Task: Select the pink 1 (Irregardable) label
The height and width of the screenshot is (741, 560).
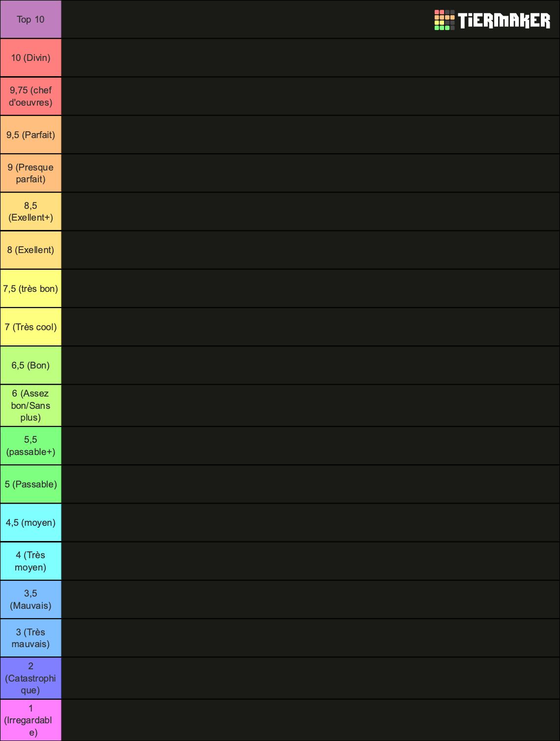Action: tap(30, 720)
